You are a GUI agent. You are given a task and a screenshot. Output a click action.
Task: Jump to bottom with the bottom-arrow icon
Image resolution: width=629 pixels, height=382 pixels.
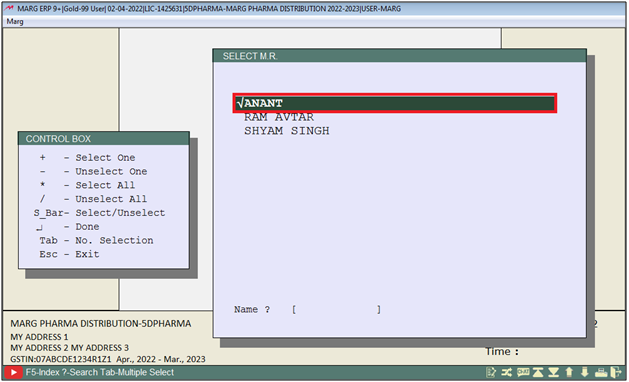point(554,372)
